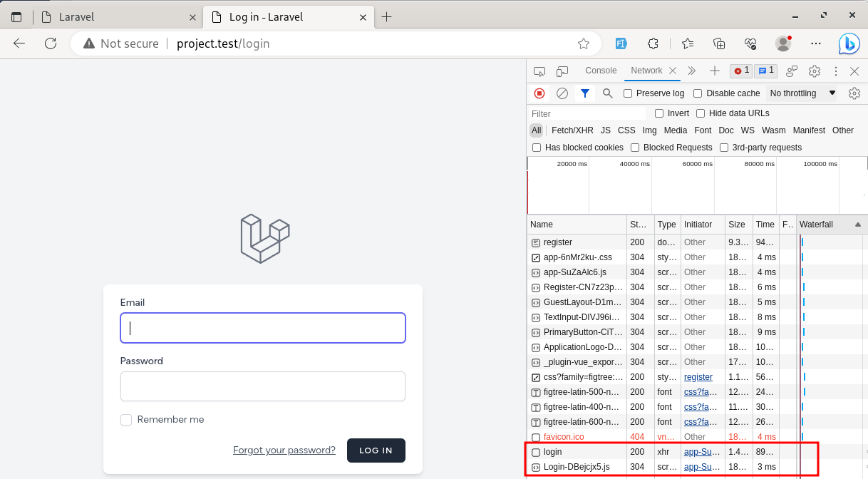Stop recording the network log
The height and width of the screenshot is (479, 868).
click(539, 93)
